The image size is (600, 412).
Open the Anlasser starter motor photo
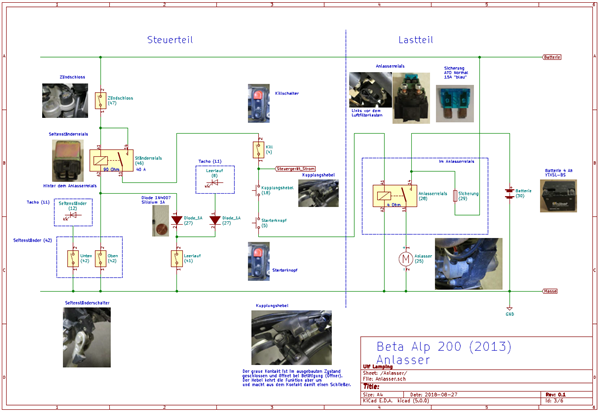pos(469,264)
